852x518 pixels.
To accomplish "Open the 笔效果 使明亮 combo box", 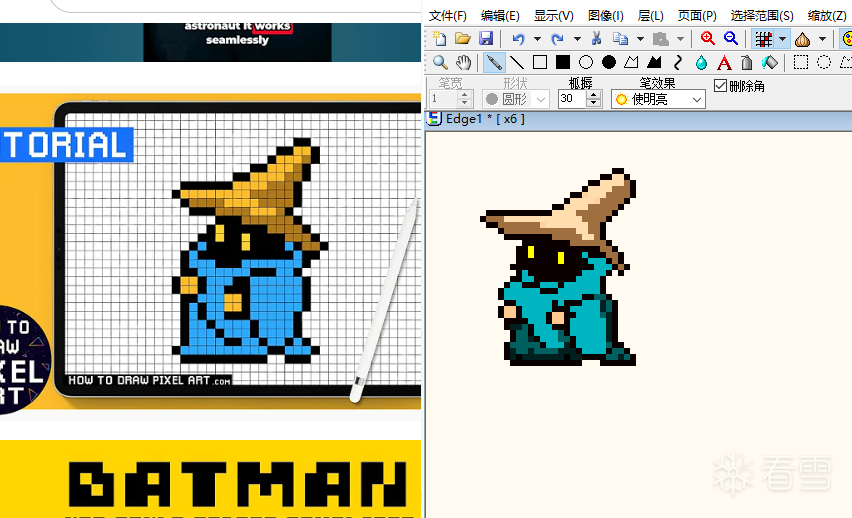I will 658,99.
